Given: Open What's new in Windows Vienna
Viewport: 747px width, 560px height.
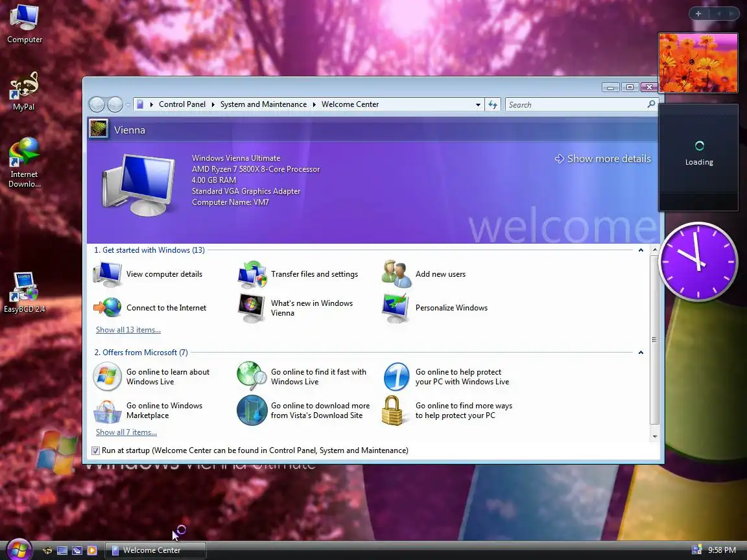Looking at the screenshot, I should coord(296,308).
